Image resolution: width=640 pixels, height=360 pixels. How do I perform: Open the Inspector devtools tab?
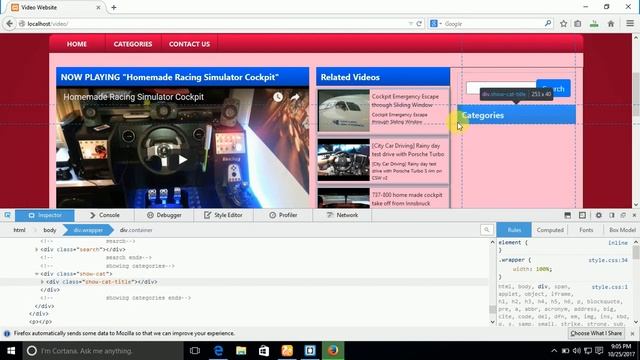[45, 215]
